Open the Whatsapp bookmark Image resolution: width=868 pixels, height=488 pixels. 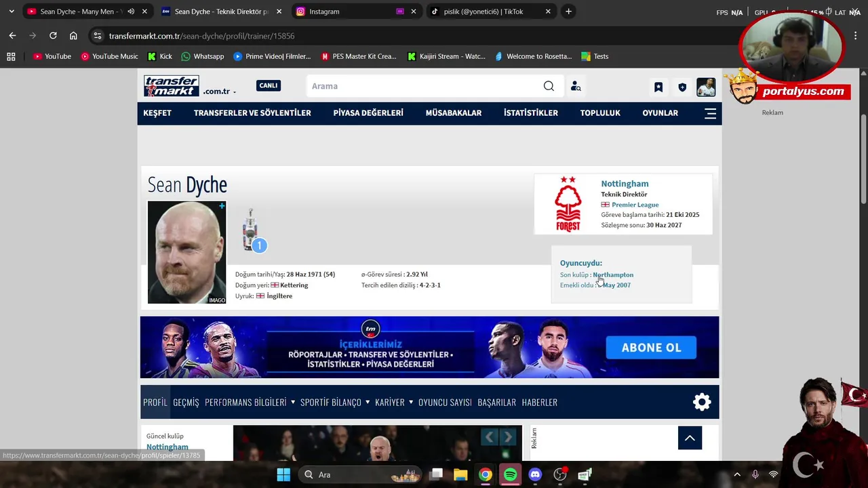(202, 56)
